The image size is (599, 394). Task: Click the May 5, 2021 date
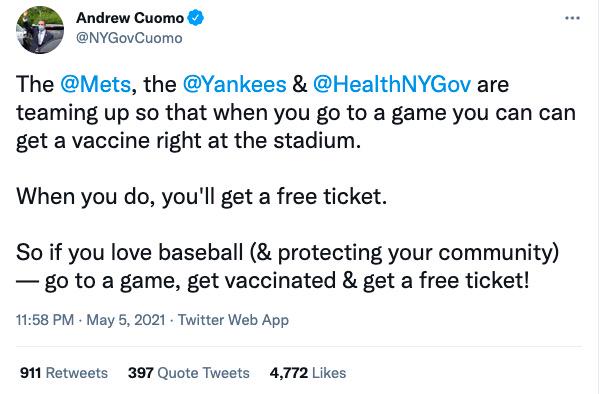(126, 320)
